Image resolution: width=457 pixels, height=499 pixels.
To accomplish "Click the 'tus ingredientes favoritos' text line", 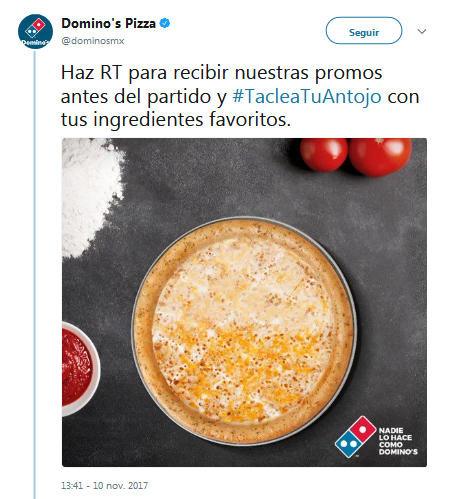I will [x=176, y=120].
